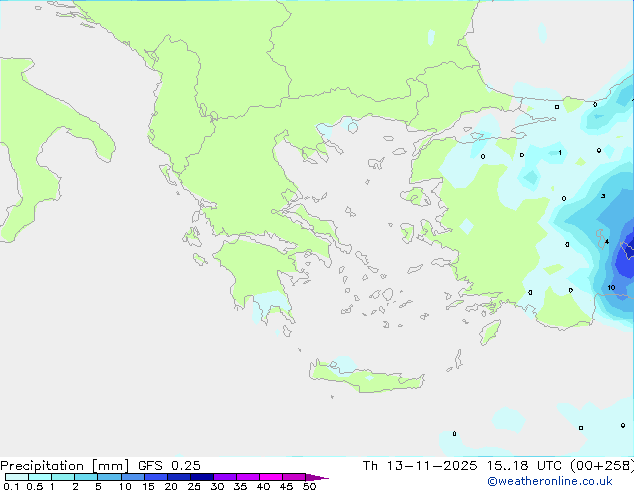Click the legend label '35'
This screenshot has height=490, width=634.
pyautogui.click(x=241, y=486)
